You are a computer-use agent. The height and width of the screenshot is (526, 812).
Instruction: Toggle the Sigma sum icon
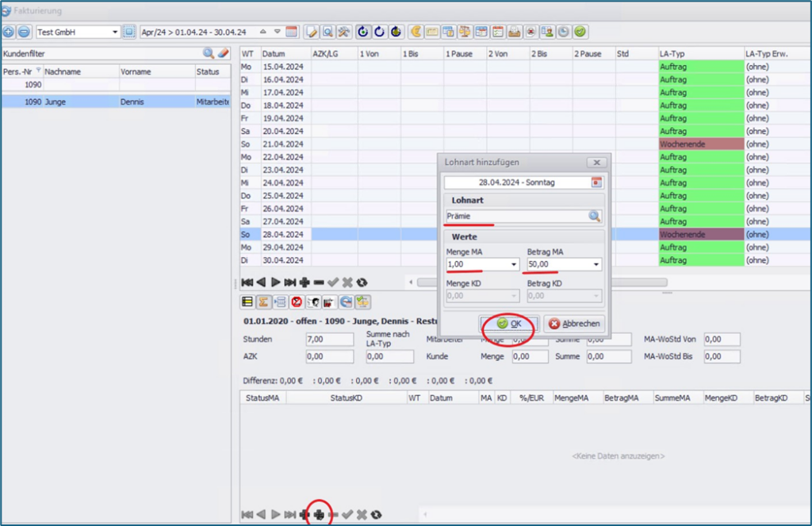click(263, 302)
